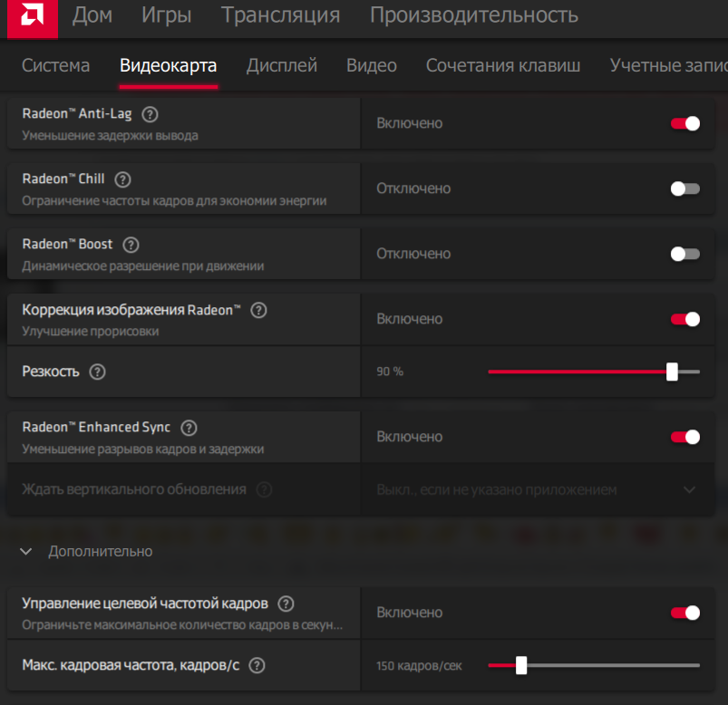Open the Ждать вертикального обновления dropdown
Image resolution: width=728 pixels, height=705 pixels.
(689, 489)
